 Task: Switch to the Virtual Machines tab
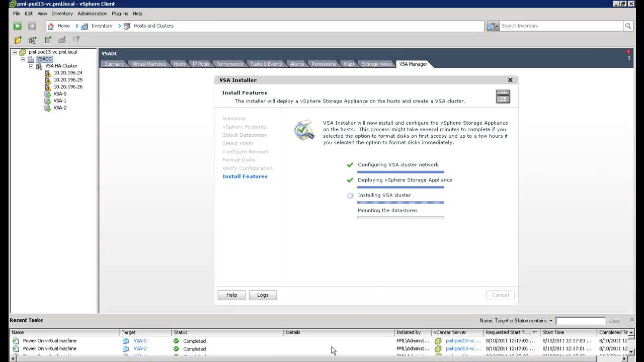click(x=149, y=64)
